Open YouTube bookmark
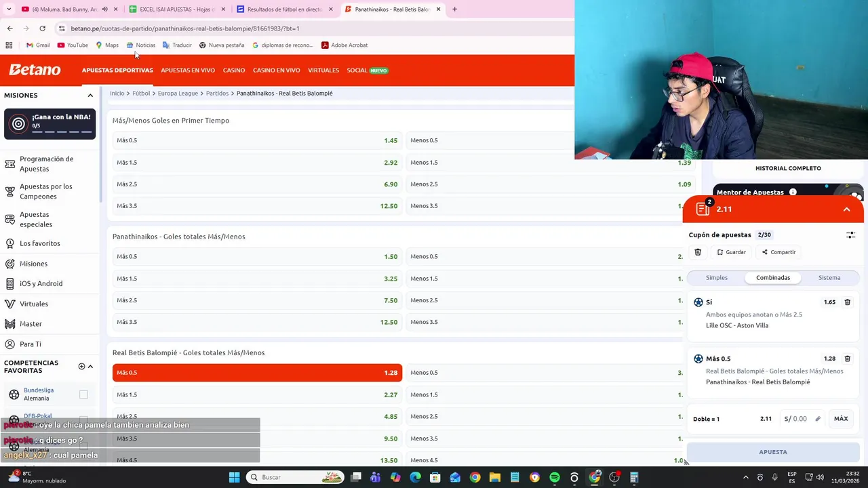Screen dimensions: 868x488 (73, 45)
